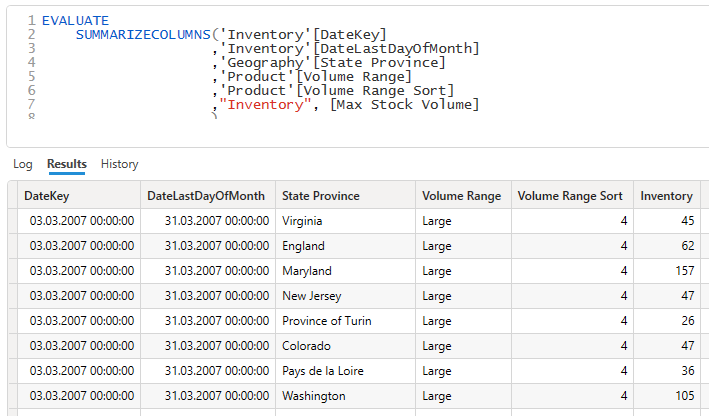The width and height of the screenshot is (709, 416).
Task: Select the Results tab
Action: pos(67,164)
